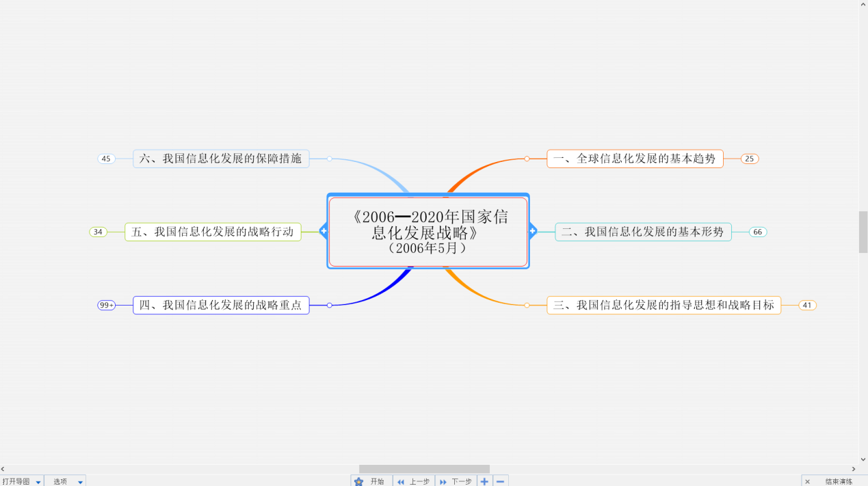Screen dimensions: 868x486
Task: Click the scroll-down arrow on vertical scrollbar
Action: point(863,459)
